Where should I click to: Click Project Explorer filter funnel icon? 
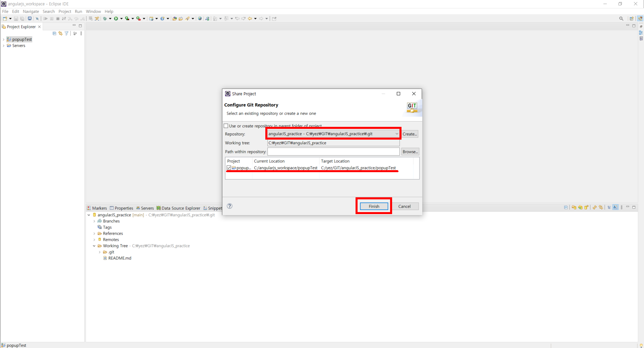(x=66, y=33)
